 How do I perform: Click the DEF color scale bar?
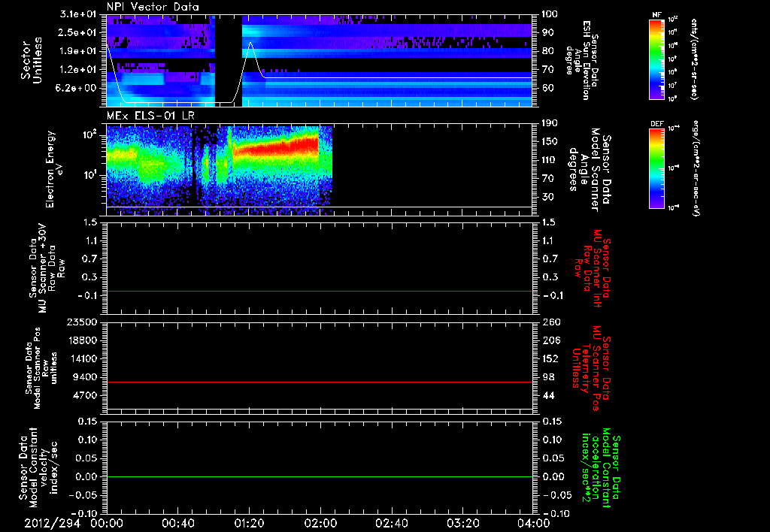(656, 168)
